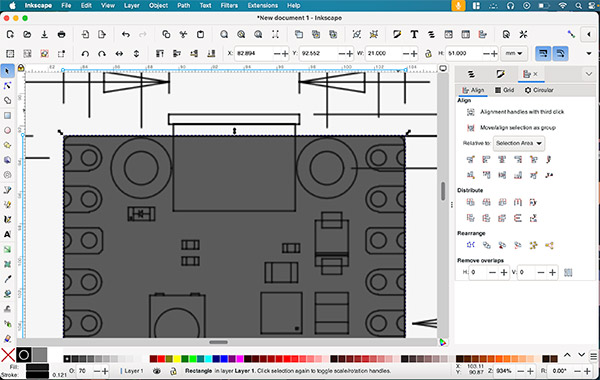600x380 pixels.
Task: Click the Save document icon
Action: [44, 34]
